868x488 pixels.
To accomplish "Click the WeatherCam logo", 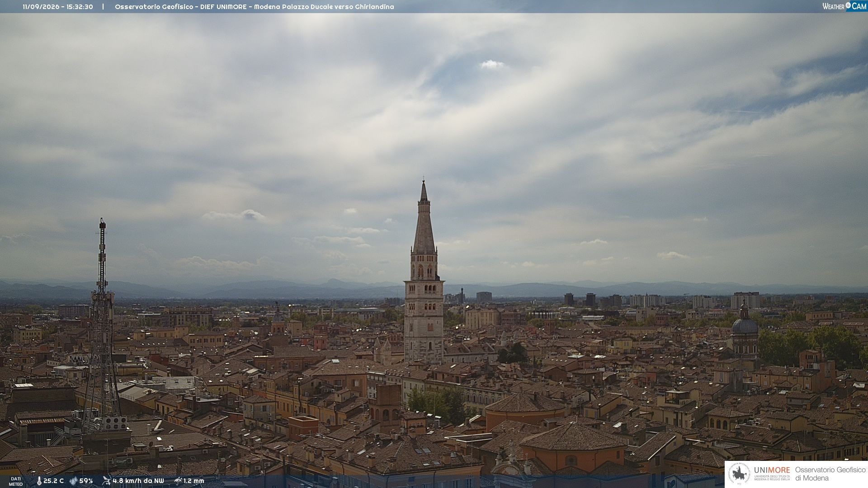I will pyautogui.click(x=844, y=6).
